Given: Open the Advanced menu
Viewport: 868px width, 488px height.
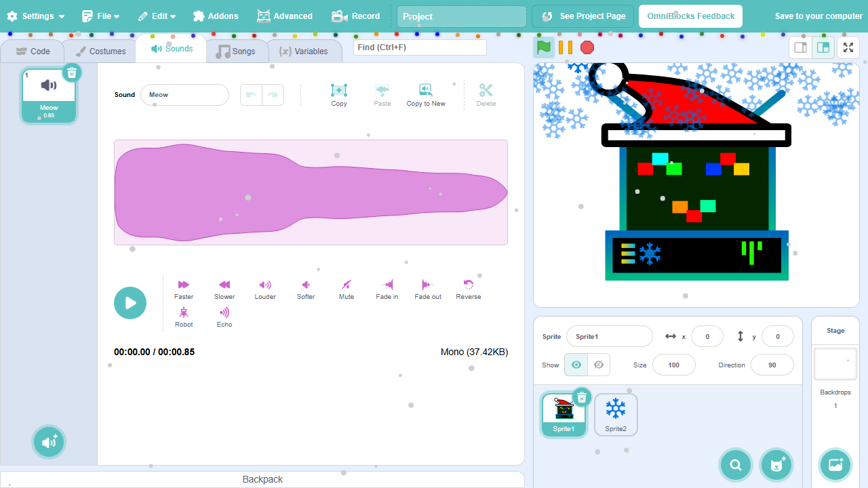Looking at the screenshot, I should tap(285, 16).
